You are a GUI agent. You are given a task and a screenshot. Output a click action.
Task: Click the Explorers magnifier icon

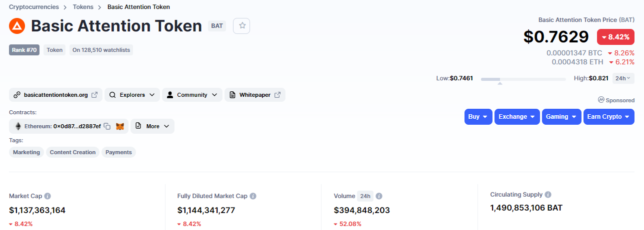click(x=112, y=95)
